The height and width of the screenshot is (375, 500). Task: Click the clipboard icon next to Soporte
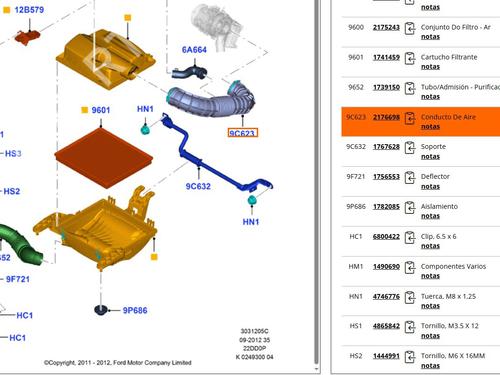[x=410, y=148]
